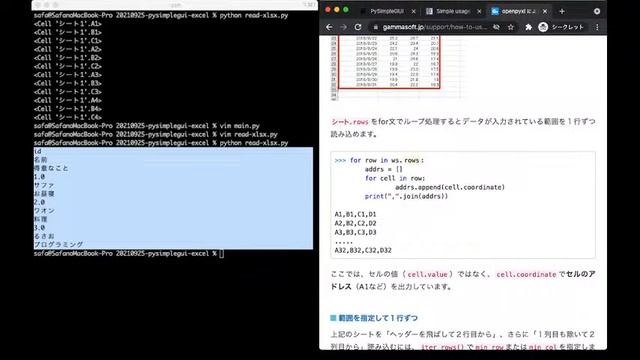
Task: Click the terminal output line 3.0
Action: (x=39, y=228)
